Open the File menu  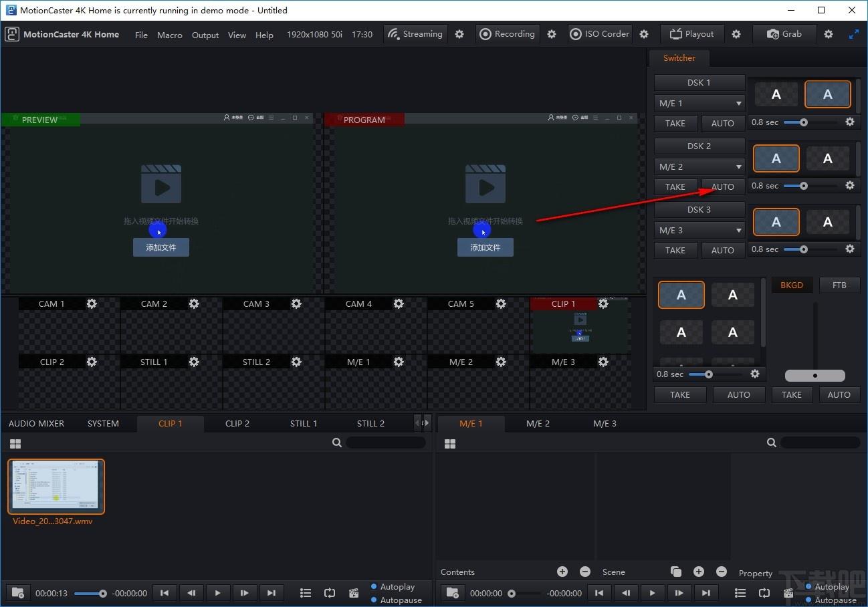pos(141,35)
